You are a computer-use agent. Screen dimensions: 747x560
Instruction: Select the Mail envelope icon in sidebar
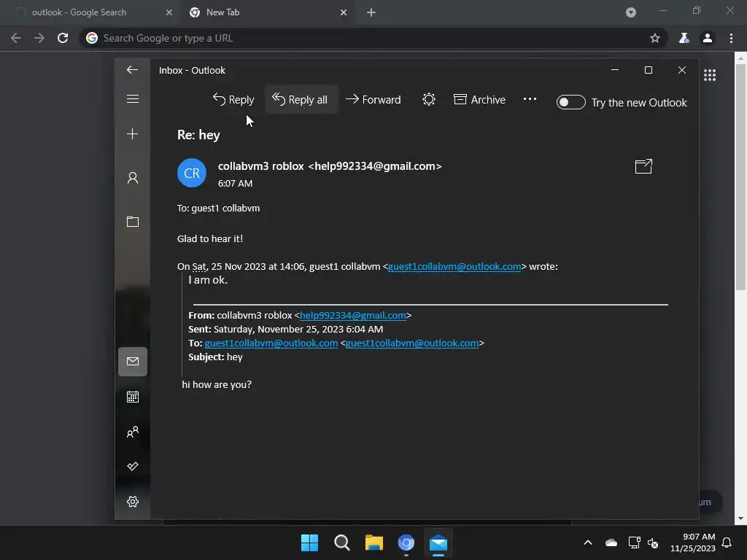click(133, 362)
